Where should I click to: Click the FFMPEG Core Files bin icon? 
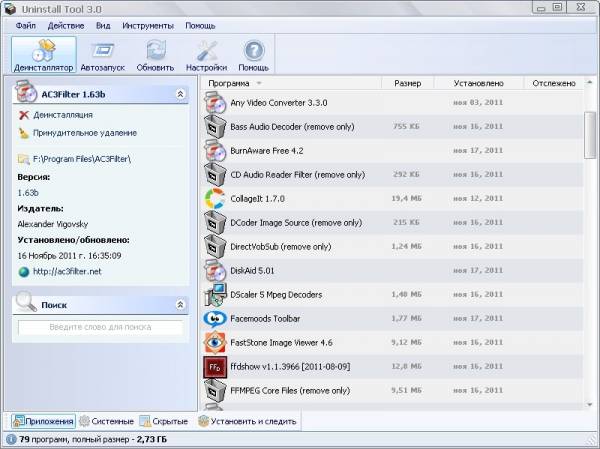click(215, 391)
